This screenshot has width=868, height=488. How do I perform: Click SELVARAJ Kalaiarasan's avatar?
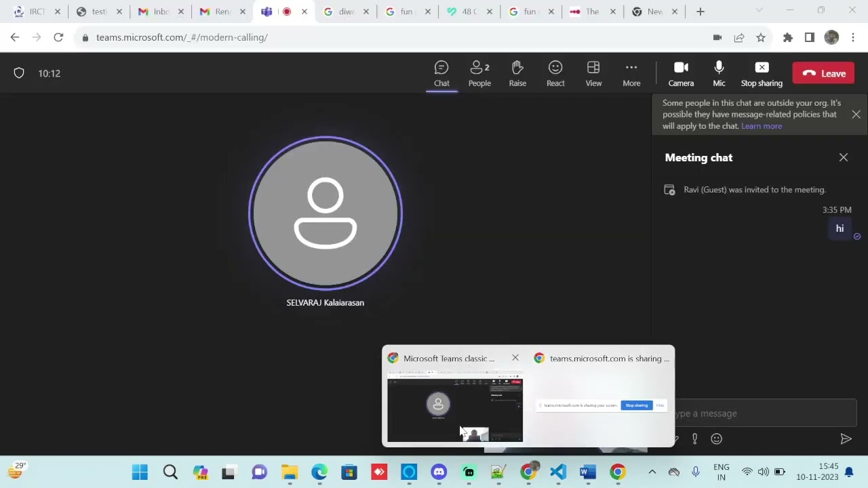[x=325, y=213]
